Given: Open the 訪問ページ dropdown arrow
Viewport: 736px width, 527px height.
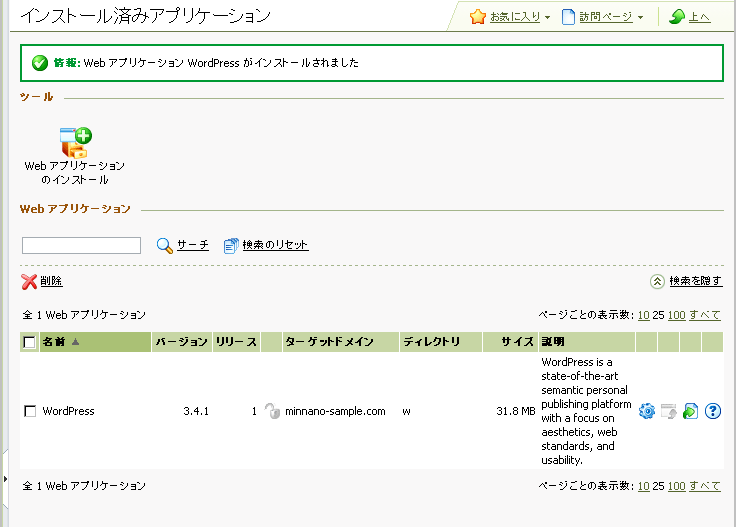Looking at the screenshot, I should click(640, 18).
